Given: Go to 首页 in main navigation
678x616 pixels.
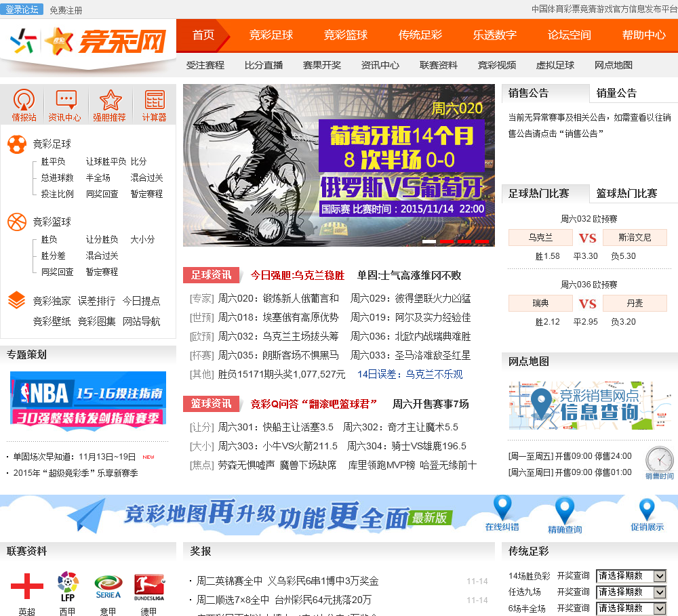Looking at the screenshot, I should coord(203,35).
